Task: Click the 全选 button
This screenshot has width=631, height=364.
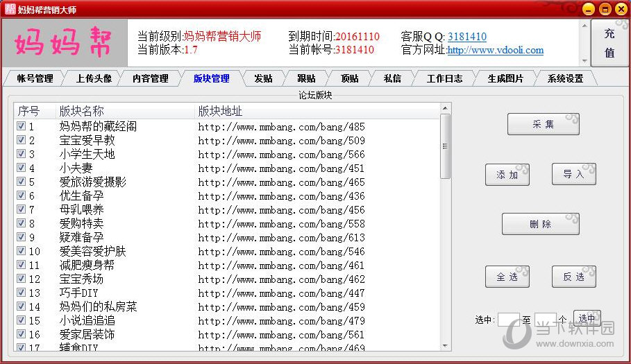Action: click(507, 277)
